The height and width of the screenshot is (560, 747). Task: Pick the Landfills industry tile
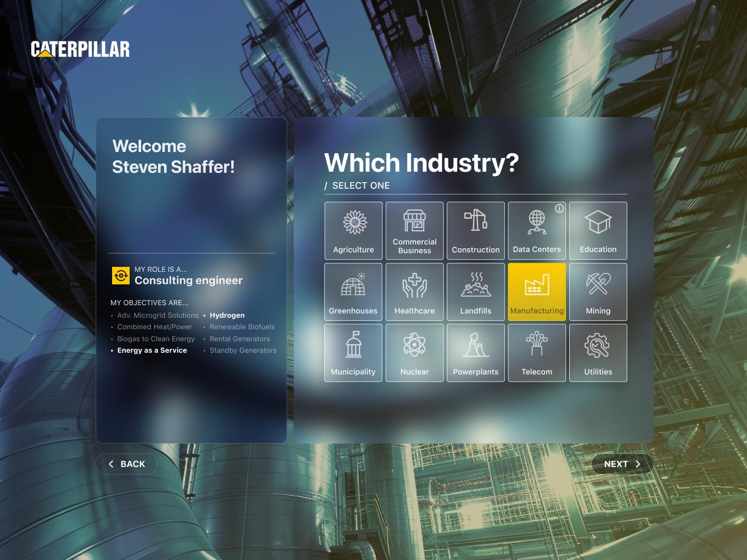coord(476,292)
